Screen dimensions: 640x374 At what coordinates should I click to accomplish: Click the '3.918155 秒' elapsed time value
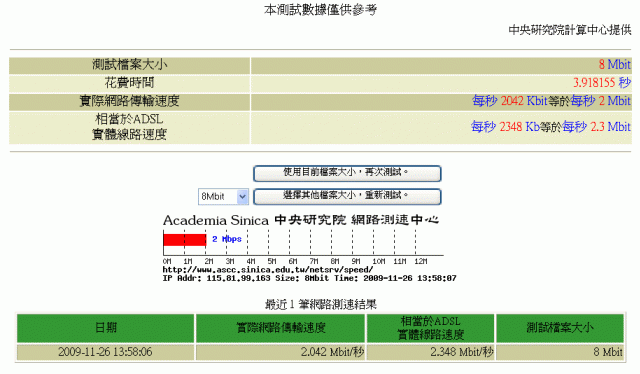pyautogui.click(x=602, y=82)
